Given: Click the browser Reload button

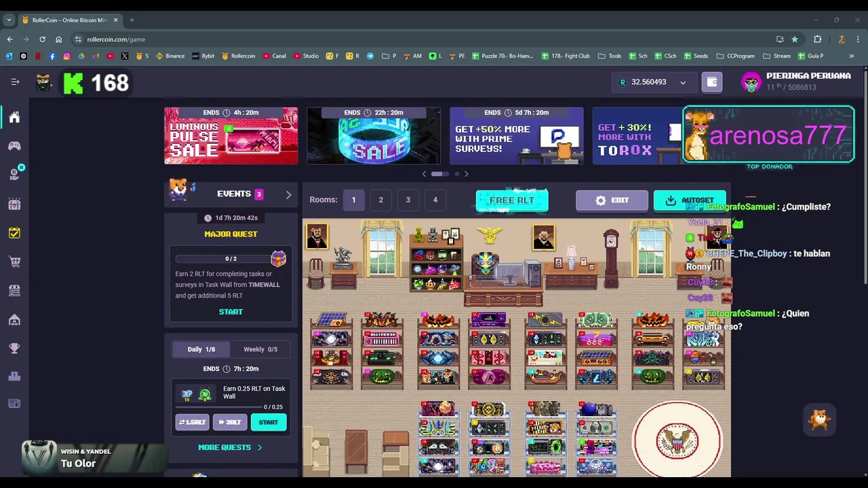Looking at the screenshot, I should point(42,39).
